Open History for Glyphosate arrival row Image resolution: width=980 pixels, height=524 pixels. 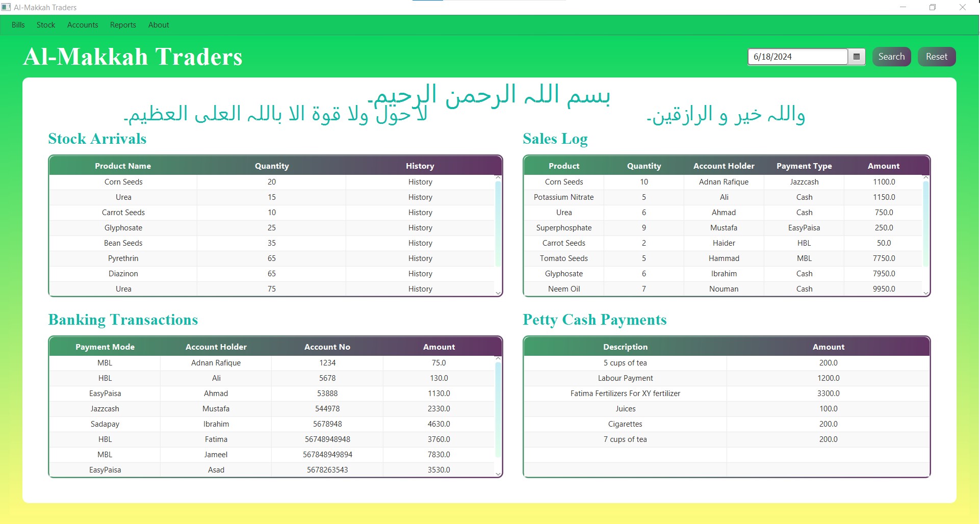click(420, 228)
